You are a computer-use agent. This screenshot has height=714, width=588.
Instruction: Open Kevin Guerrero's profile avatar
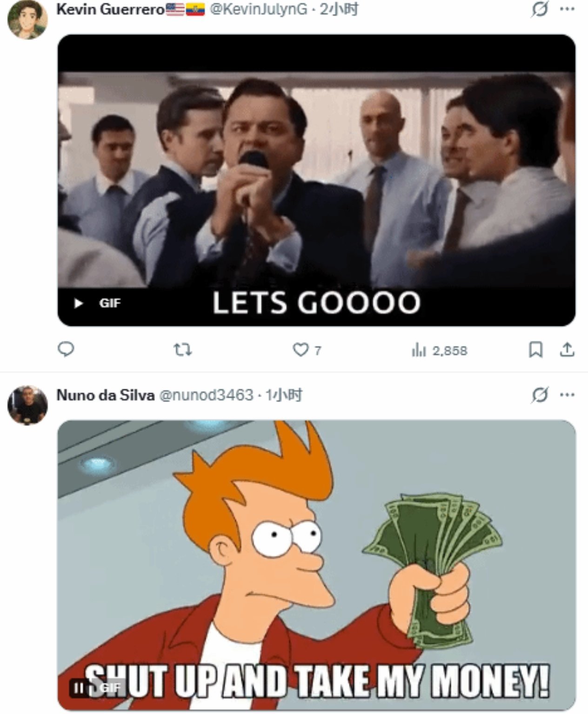pos(28,20)
